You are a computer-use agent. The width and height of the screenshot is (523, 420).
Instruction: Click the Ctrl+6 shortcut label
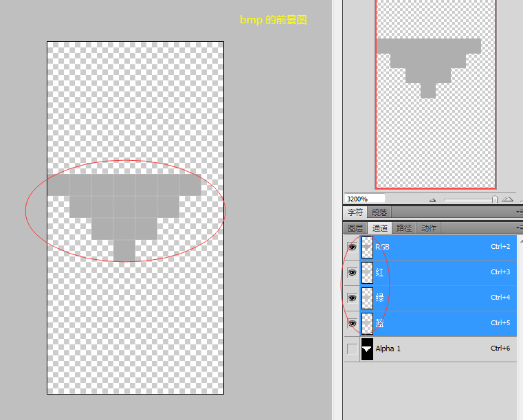click(500, 348)
